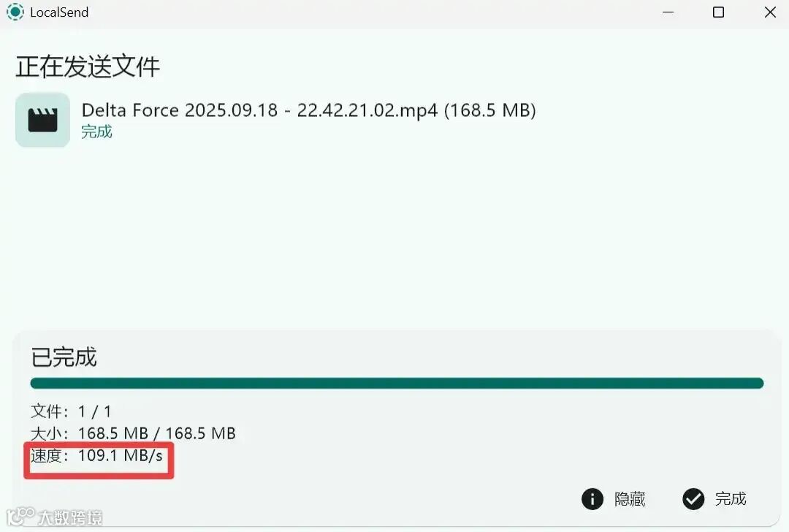This screenshot has width=789, height=532.
Task: Maximize the LocalSend window
Action: point(719,12)
